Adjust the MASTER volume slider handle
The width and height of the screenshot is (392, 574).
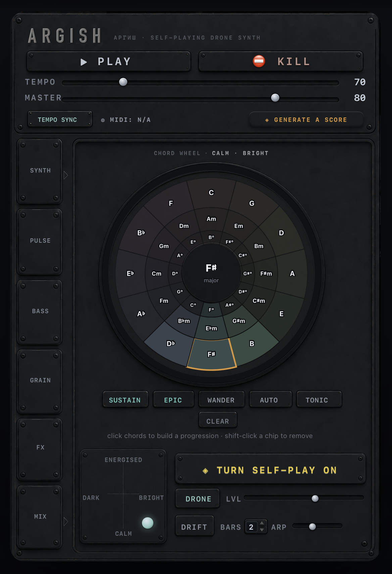275,98
